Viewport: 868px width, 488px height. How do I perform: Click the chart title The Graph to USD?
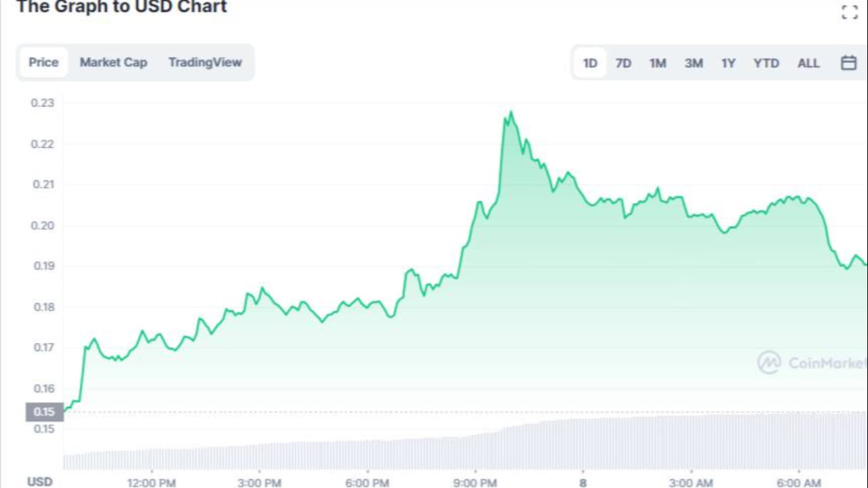121,7
